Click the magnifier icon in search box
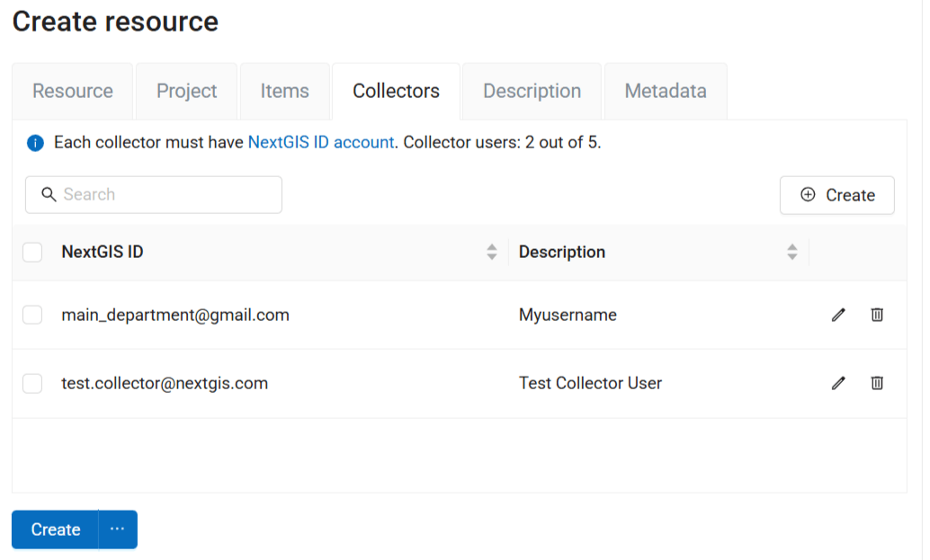Viewport: 930px width, 560px height. pyautogui.click(x=49, y=194)
